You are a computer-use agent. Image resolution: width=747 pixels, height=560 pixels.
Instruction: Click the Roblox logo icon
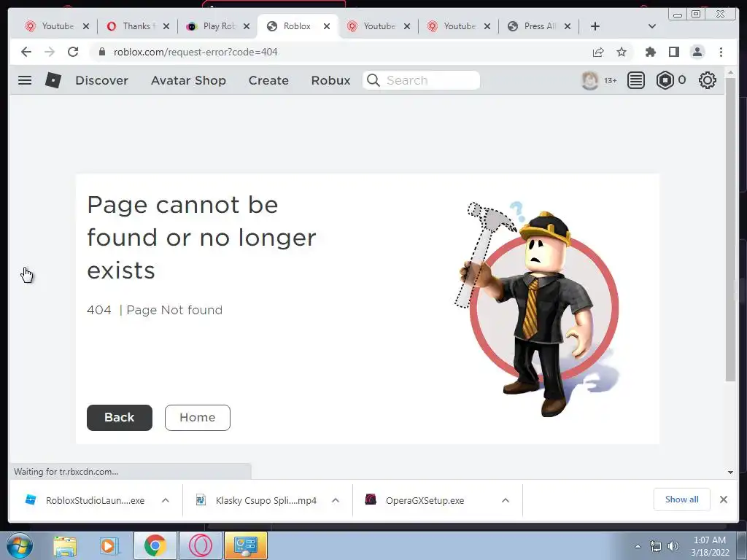[53, 80]
